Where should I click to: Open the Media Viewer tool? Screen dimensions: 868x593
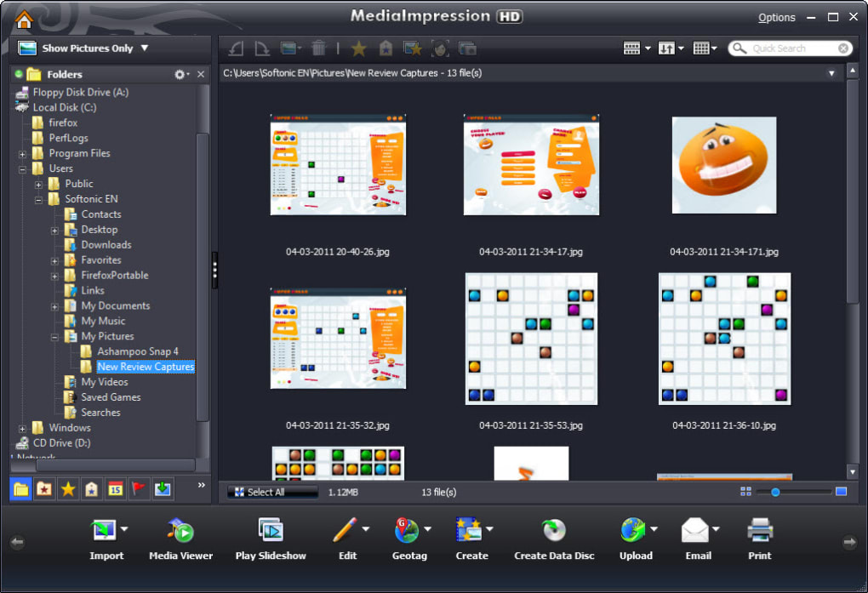coord(180,539)
